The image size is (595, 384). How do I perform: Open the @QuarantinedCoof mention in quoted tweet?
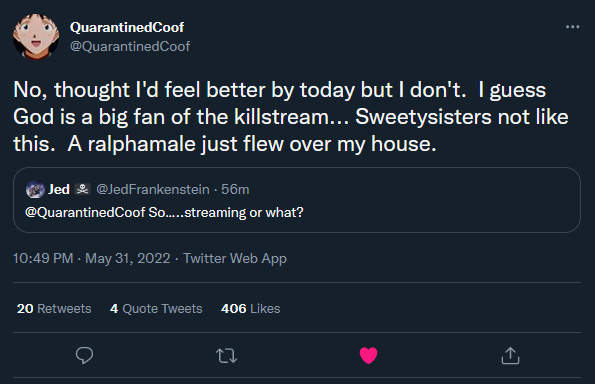(85, 212)
